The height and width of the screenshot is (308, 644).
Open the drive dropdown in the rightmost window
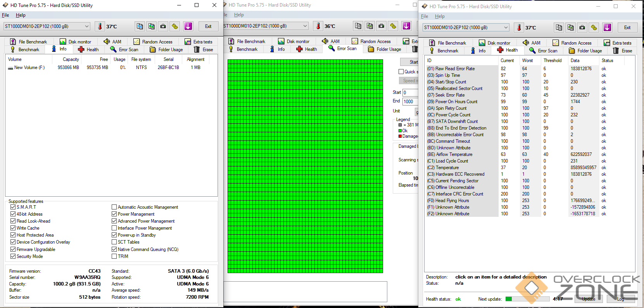[x=506, y=28]
